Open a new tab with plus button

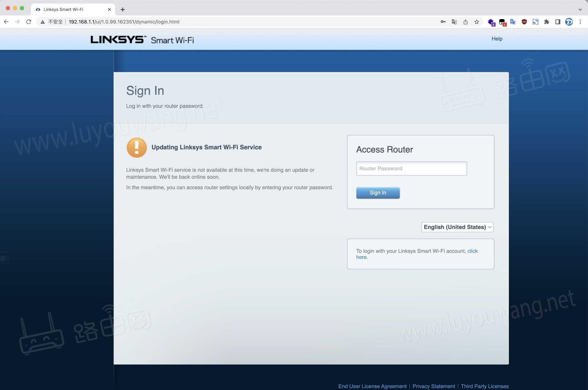coord(123,9)
